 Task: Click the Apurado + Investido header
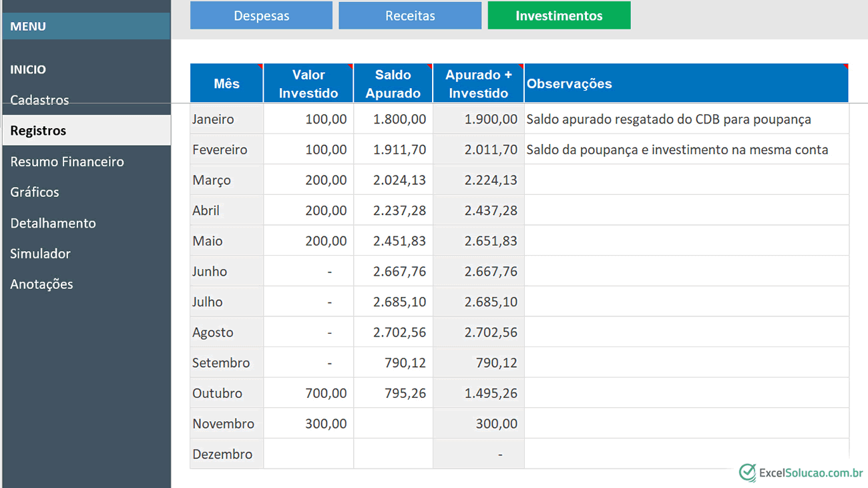click(x=479, y=83)
